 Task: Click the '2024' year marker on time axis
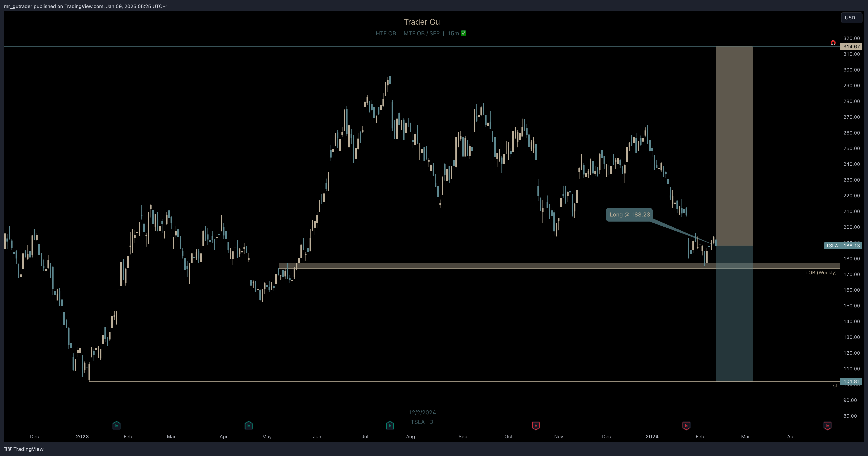tap(652, 436)
